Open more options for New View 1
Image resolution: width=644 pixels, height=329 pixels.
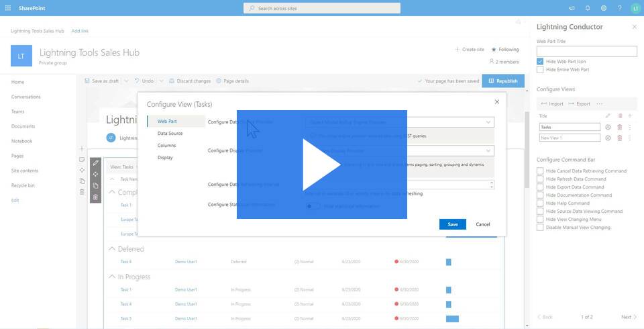(630, 138)
